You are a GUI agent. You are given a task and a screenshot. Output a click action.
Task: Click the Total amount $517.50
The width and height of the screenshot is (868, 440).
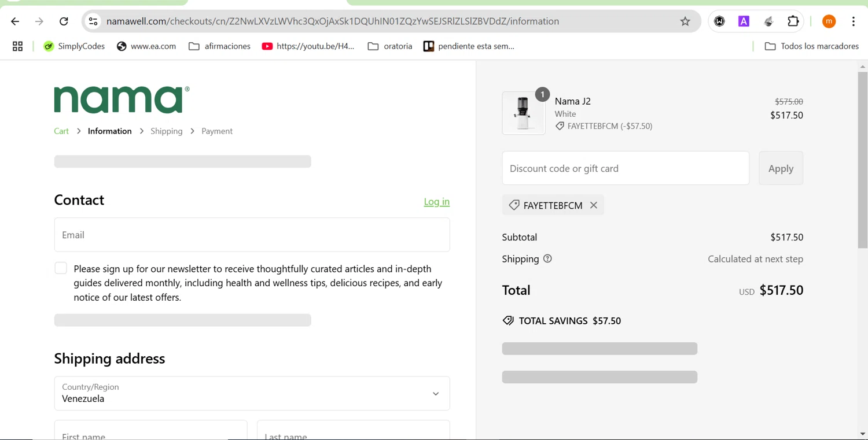(781, 290)
